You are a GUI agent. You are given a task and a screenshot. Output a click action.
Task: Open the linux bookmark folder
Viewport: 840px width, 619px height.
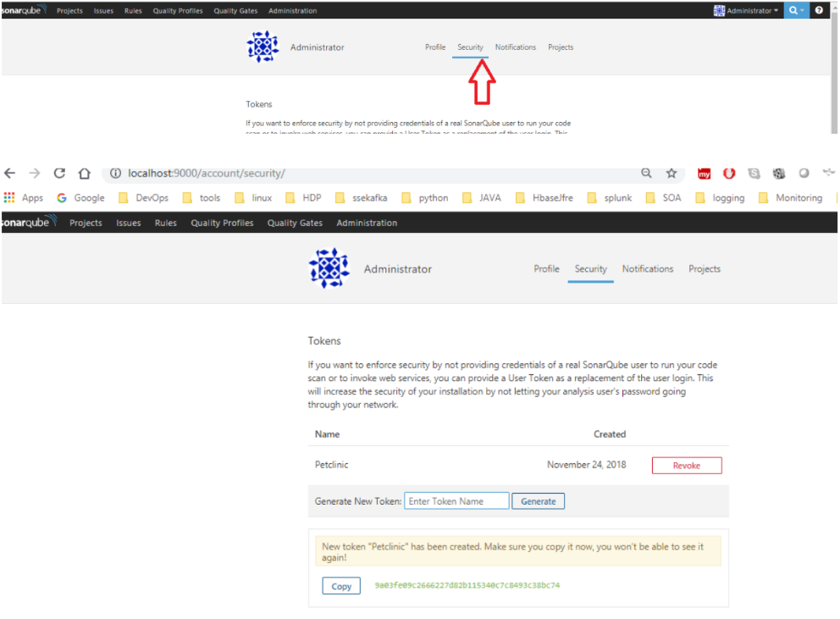click(x=253, y=198)
